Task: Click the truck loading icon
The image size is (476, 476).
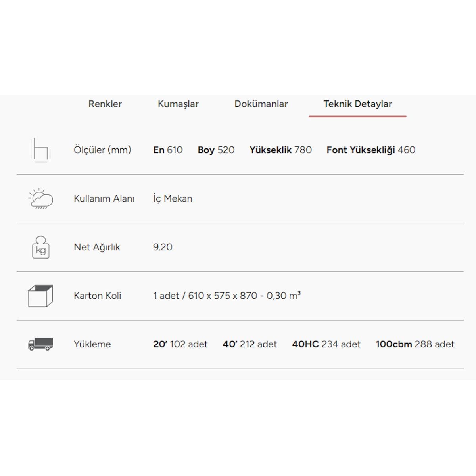Action: click(x=40, y=344)
